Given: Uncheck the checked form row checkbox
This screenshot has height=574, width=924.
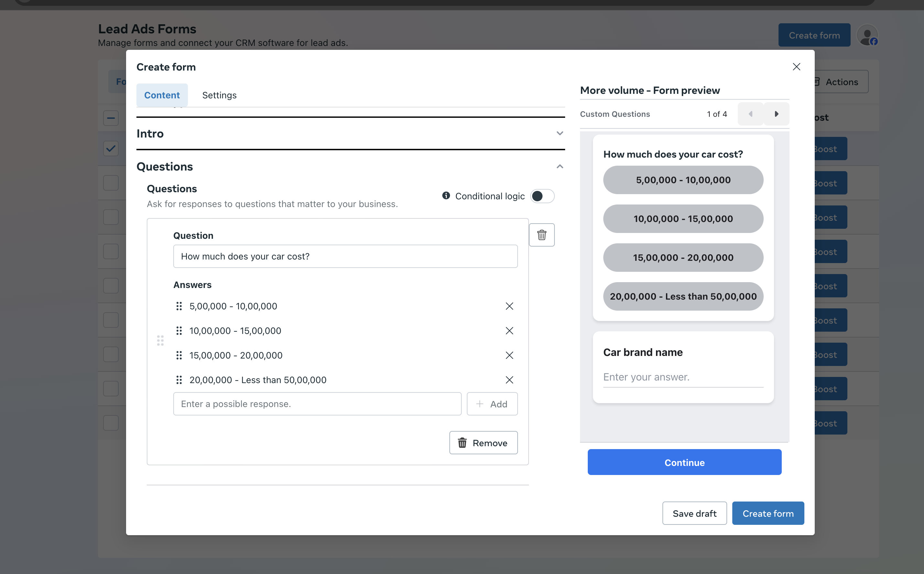Looking at the screenshot, I should pyautogui.click(x=111, y=149).
